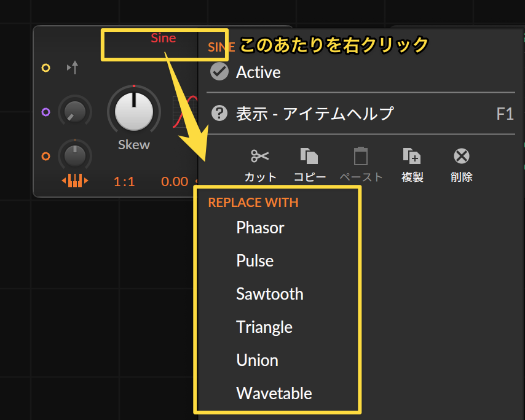Click the Copy icon
Screen dimensions: 525x420
309,156
